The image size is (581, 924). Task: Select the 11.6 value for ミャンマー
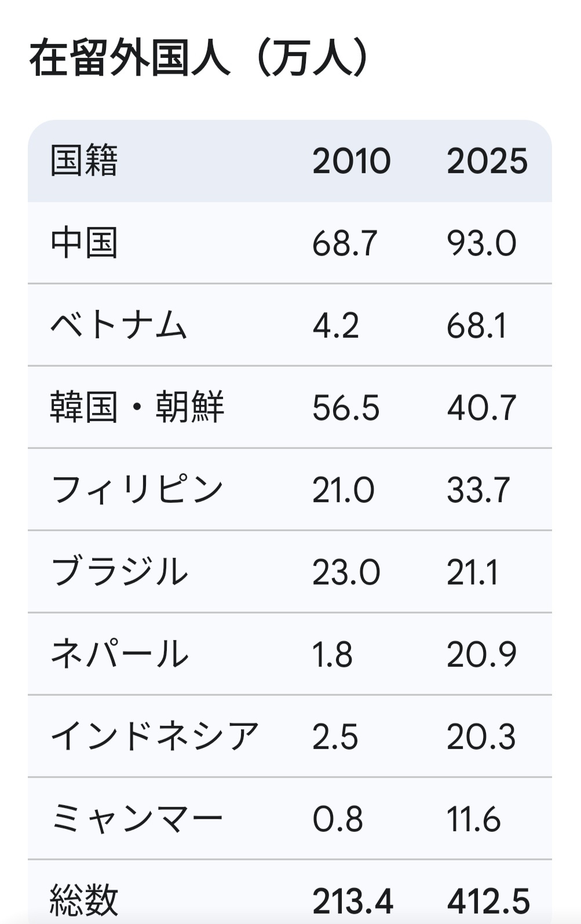pyautogui.click(x=473, y=819)
